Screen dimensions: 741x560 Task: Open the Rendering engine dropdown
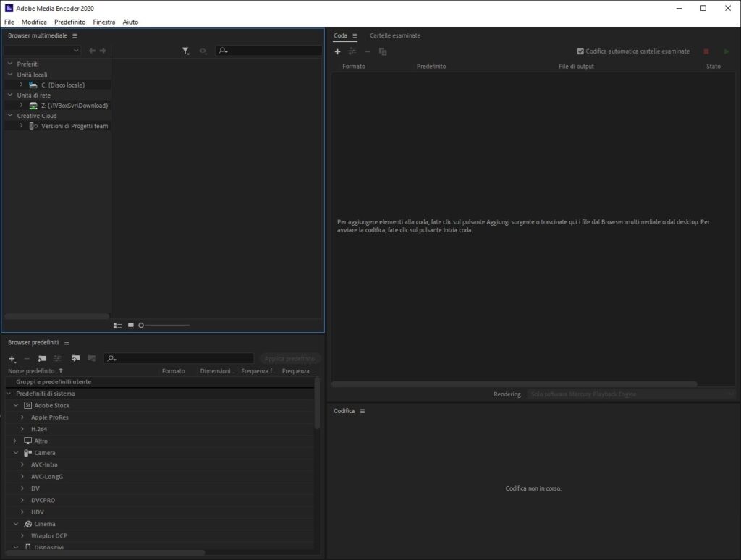[x=633, y=394]
